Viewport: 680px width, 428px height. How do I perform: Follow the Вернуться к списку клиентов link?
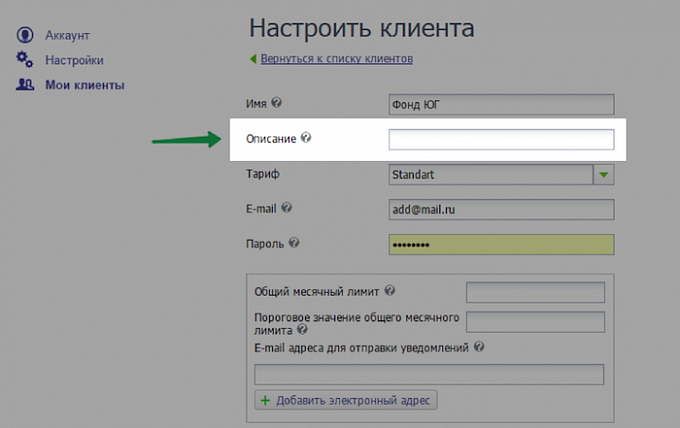coord(337,59)
